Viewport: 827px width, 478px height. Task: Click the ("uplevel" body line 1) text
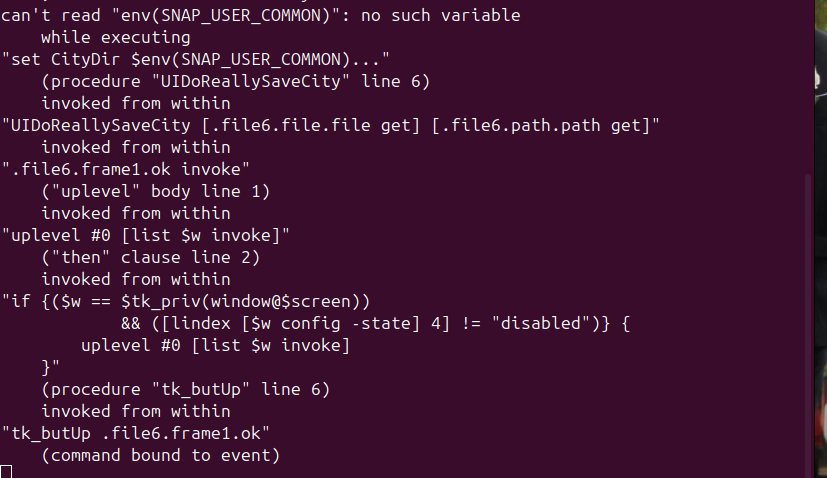click(x=155, y=191)
